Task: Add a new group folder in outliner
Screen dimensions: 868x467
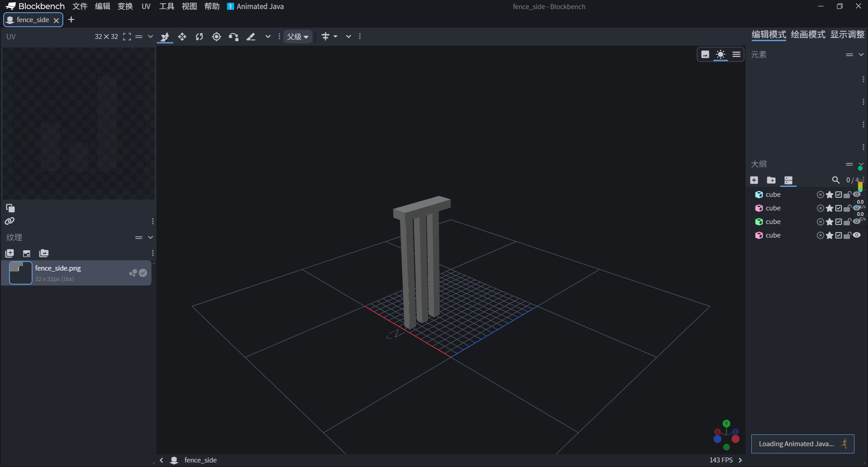Action: (x=771, y=180)
